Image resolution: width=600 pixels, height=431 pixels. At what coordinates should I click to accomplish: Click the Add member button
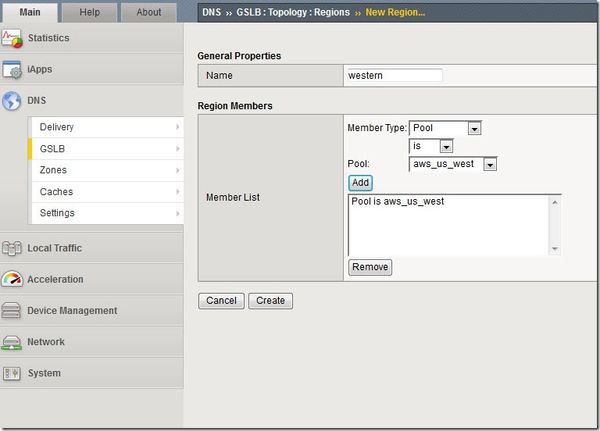click(360, 183)
